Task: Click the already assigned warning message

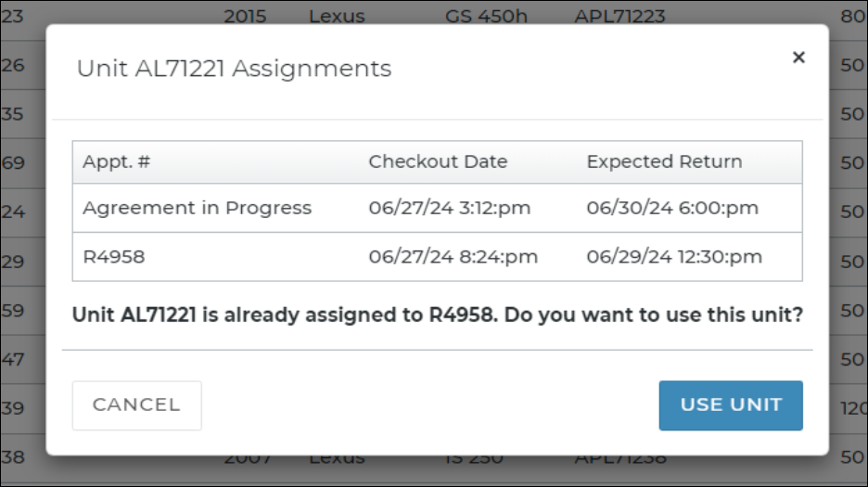Action: [438, 314]
